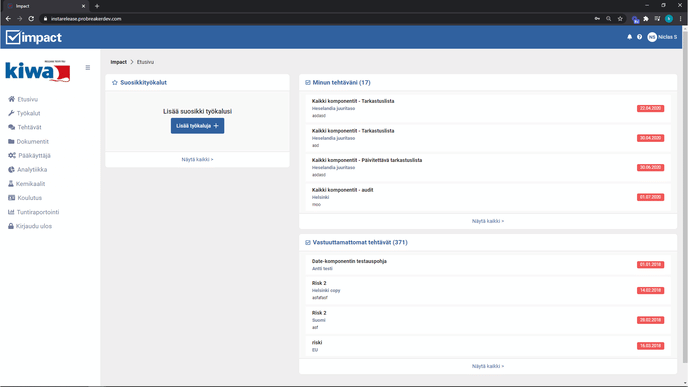Click the 22.04.2020 due date badge
688x387 pixels.
point(650,108)
